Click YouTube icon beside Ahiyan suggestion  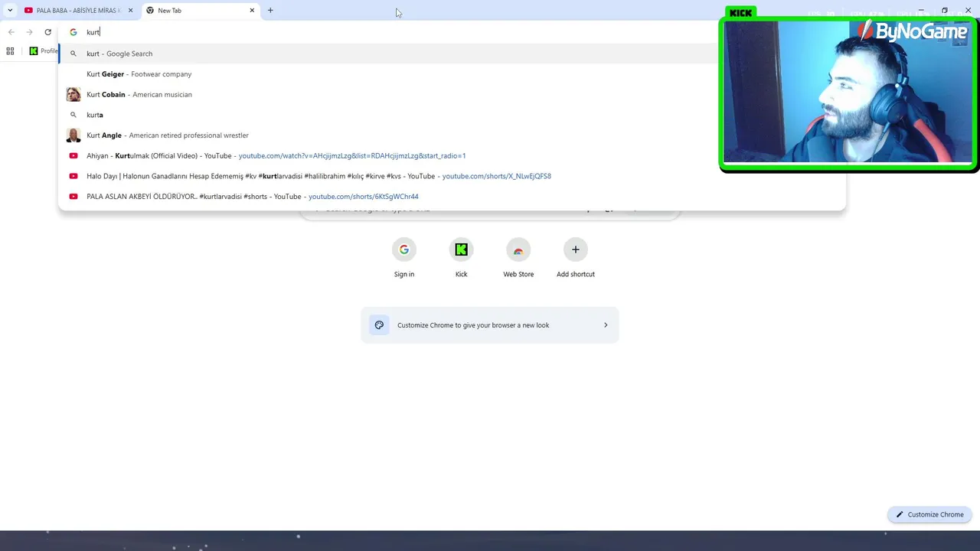[73, 155]
